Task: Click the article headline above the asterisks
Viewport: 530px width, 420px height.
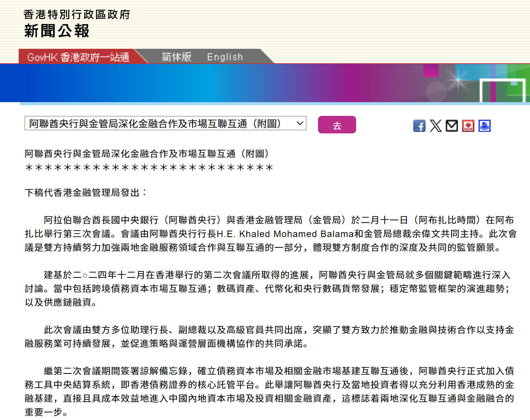Action: point(147,154)
